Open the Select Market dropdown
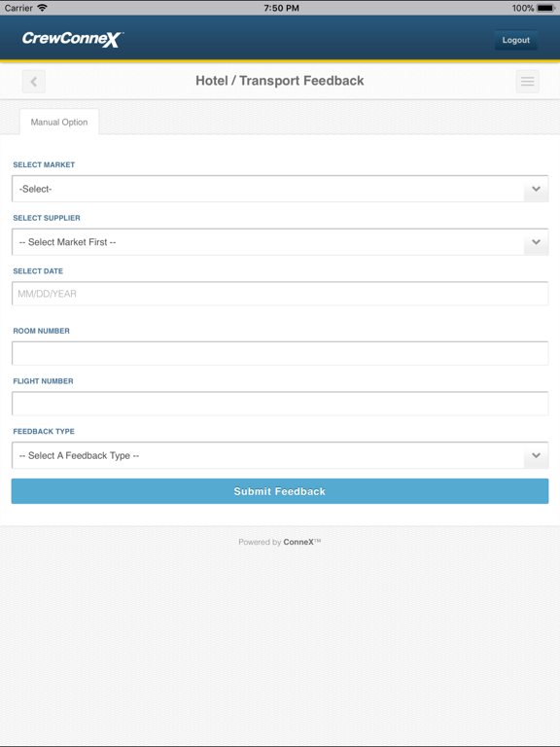Screen dimensions: 560x747 pos(280,189)
